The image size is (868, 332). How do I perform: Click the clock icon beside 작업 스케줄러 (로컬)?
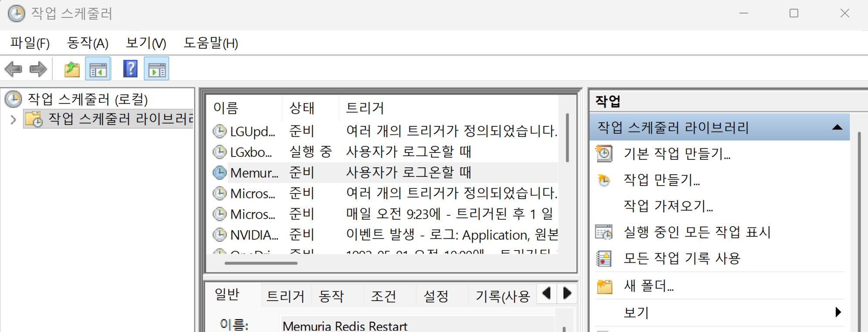click(x=13, y=99)
